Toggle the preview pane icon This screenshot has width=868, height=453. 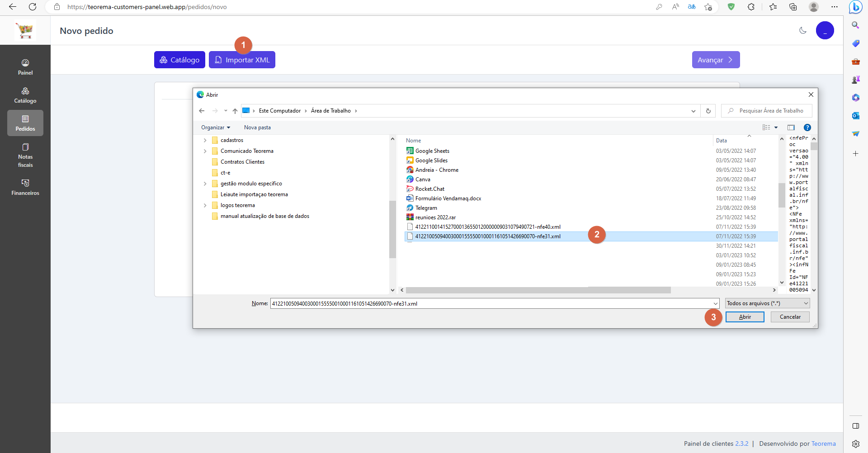[x=791, y=127]
